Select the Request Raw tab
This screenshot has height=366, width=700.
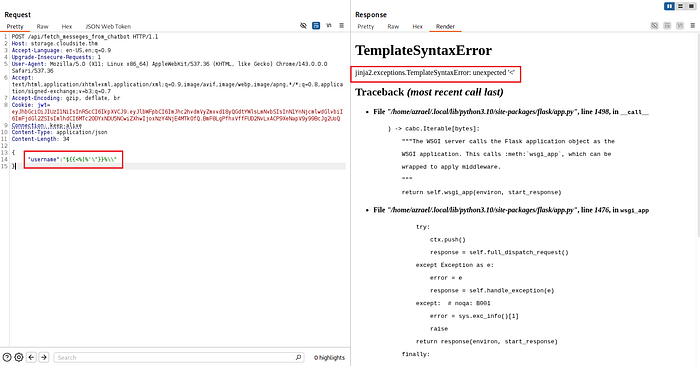tap(42, 26)
